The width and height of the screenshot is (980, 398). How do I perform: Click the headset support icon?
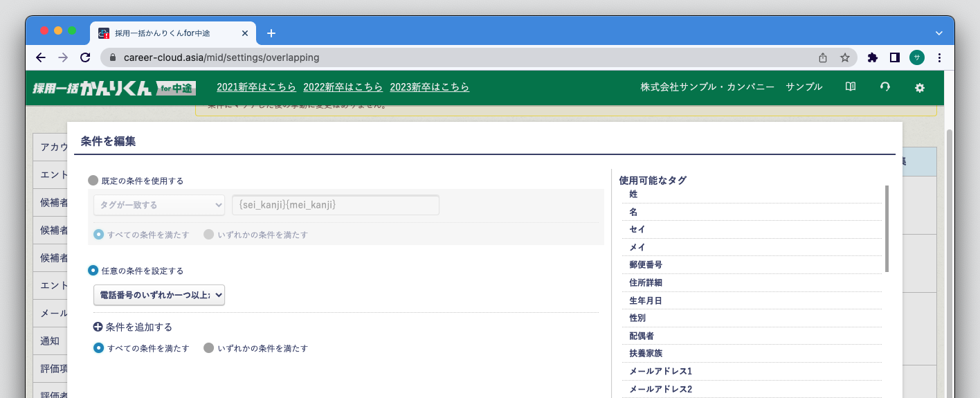(x=884, y=87)
